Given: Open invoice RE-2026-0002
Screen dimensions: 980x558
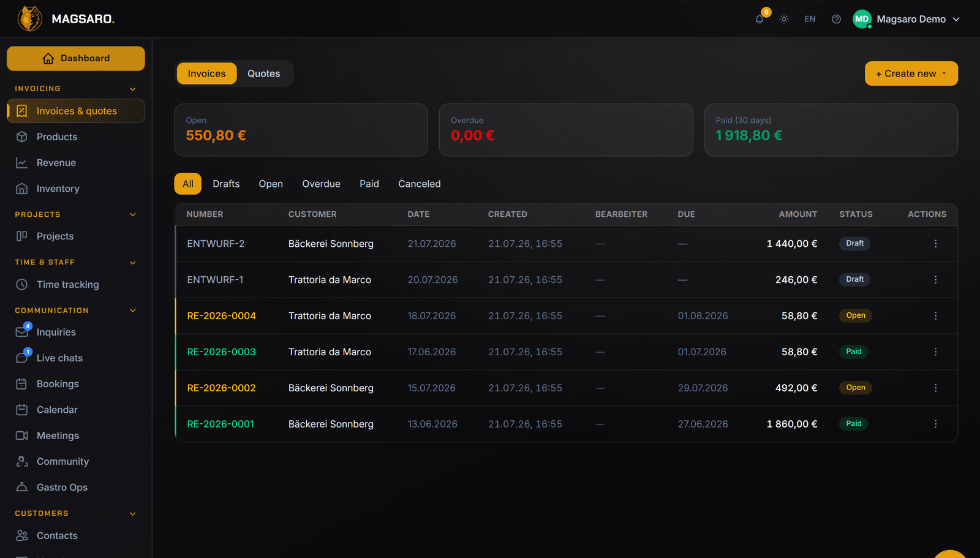Looking at the screenshot, I should click(x=221, y=388).
